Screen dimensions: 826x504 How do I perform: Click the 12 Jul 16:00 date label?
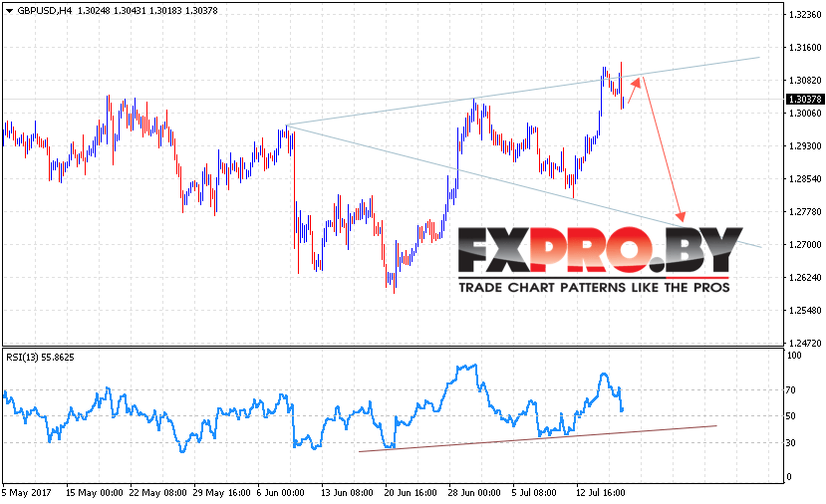click(601, 493)
